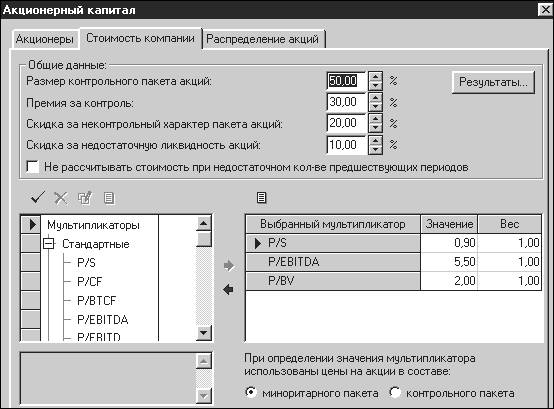Viewport: 554px width, 409px height.
Task: Click the control stake size input field
Action: click(346, 81)
